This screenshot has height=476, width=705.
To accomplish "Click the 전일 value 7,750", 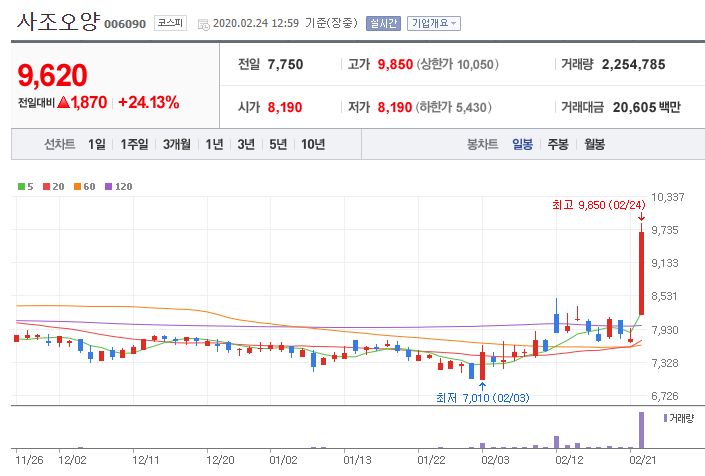I will [x=286, y=64].
